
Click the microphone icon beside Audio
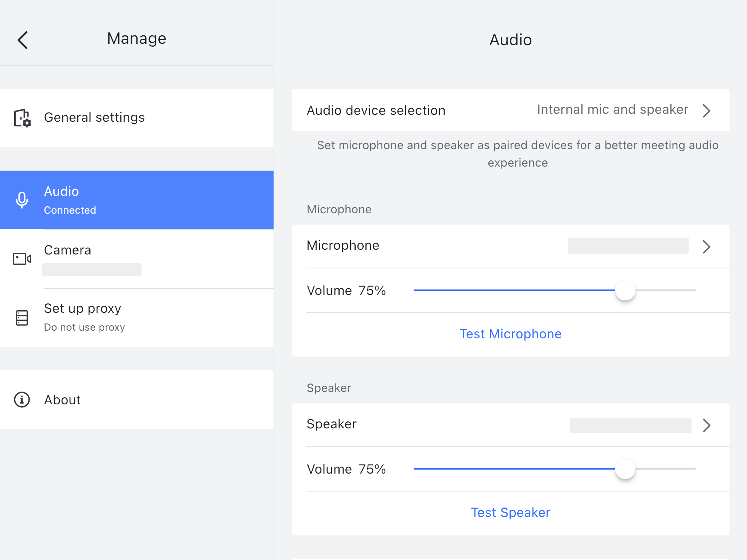(22, 200)
